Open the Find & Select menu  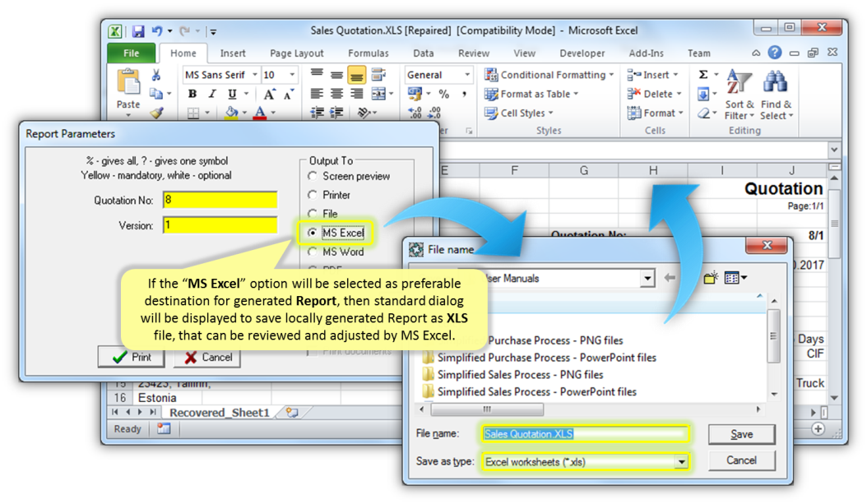click(x=776, y=94)
